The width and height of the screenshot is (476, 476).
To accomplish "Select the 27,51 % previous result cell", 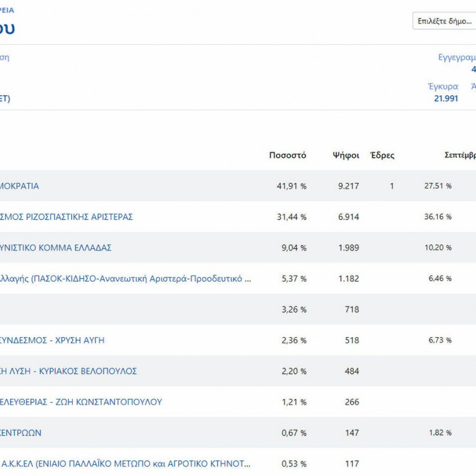I will pos(438,186).
